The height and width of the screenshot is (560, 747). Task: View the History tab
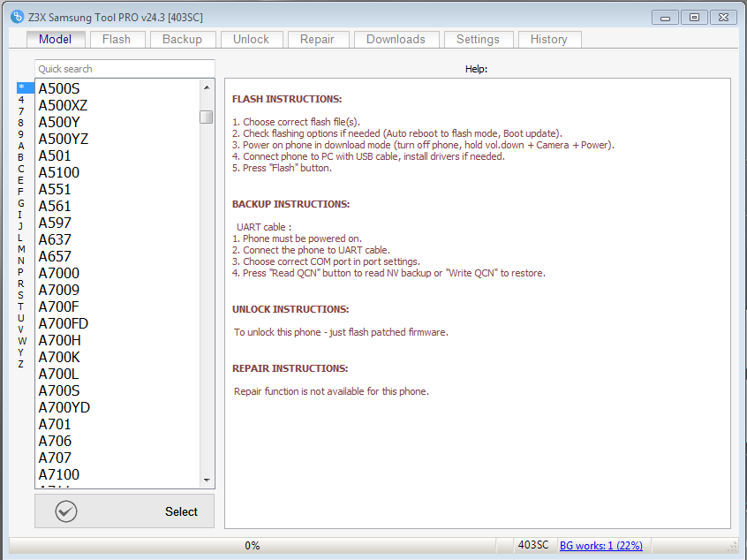[549, 39]
